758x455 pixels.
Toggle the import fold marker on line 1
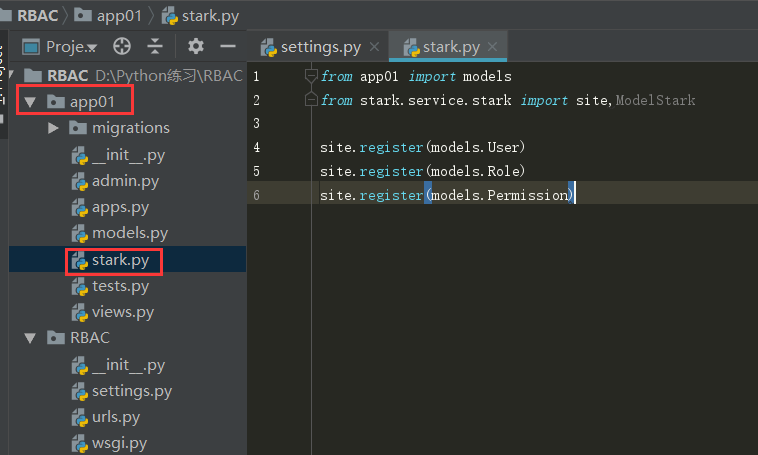coord(310,76)
